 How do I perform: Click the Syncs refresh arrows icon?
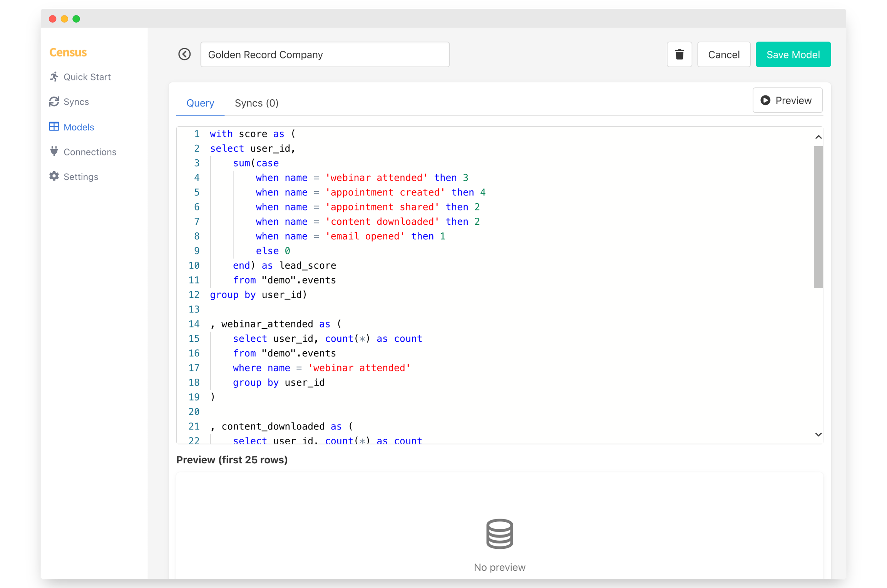(54, 102)
